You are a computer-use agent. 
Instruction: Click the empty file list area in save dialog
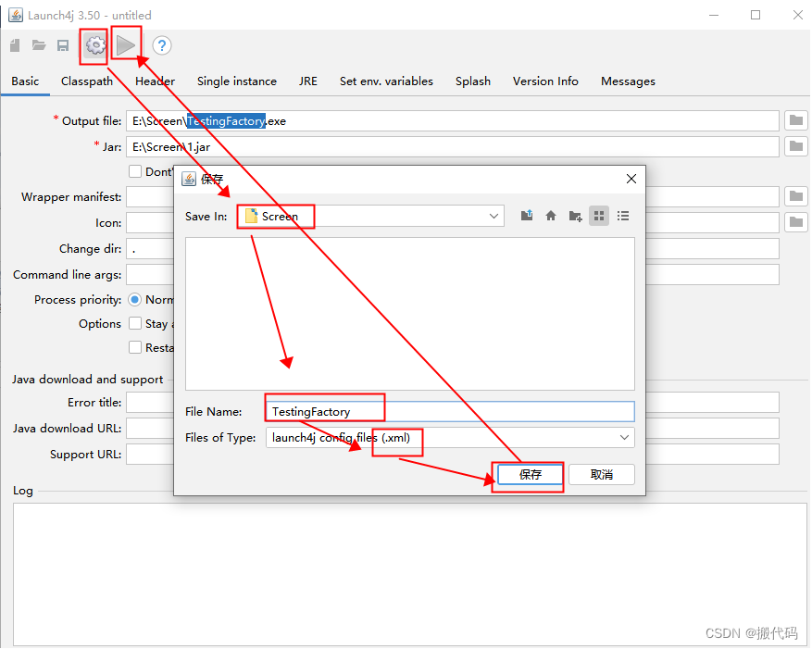[410, 314]
